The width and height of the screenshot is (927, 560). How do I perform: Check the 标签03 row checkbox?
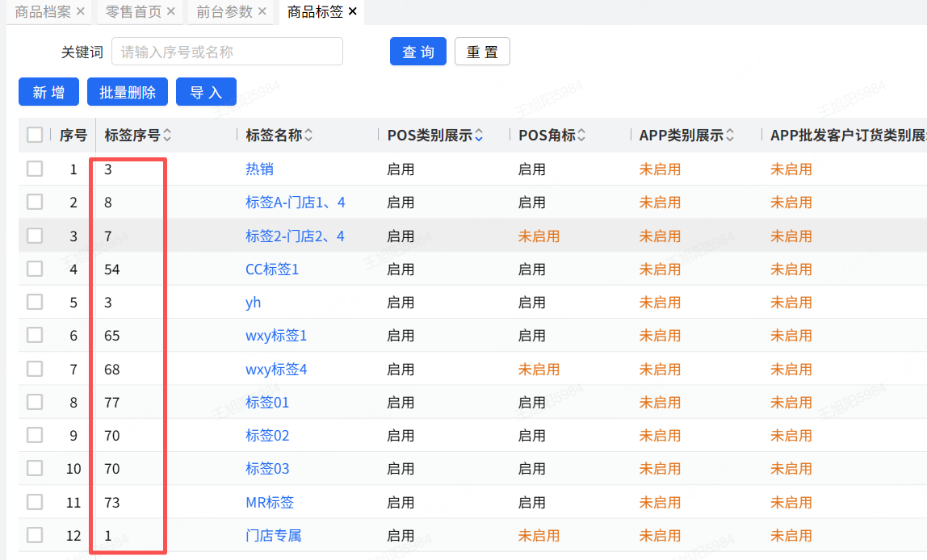pos(35,468)
